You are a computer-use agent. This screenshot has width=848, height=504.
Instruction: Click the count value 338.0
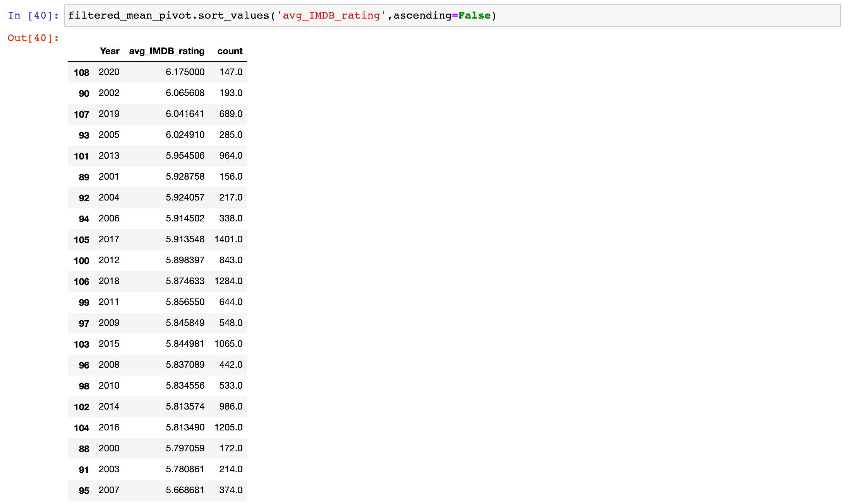tap(231, 218)
